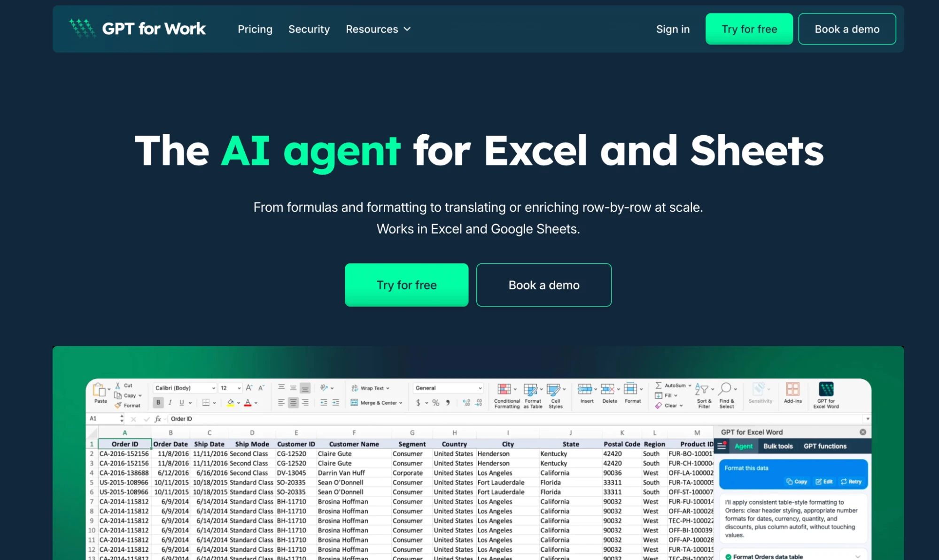
Task: Toggle bold formatting
Action: pyautogui.click(x=158, y=402)
